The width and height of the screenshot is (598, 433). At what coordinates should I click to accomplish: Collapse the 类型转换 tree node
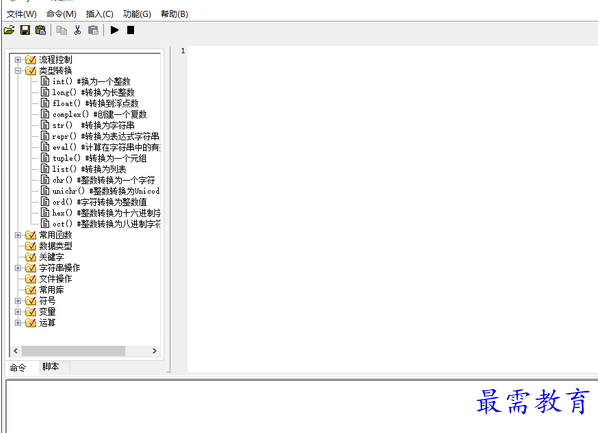click(18, 71)
